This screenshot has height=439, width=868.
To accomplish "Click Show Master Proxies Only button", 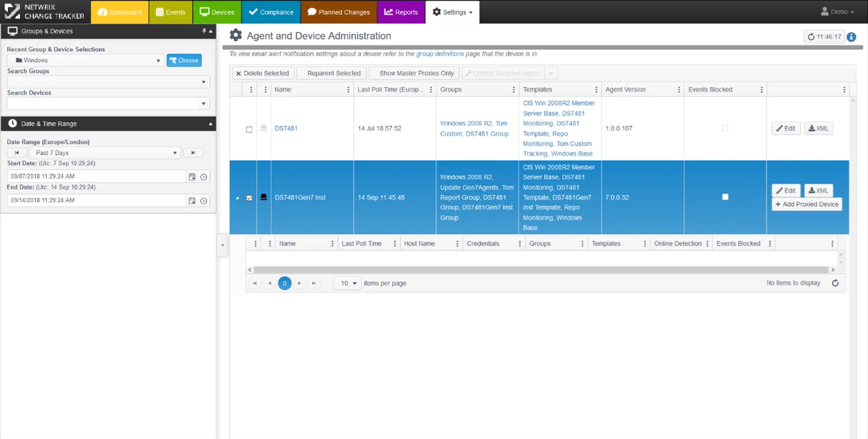I will (x=414, y=73).
